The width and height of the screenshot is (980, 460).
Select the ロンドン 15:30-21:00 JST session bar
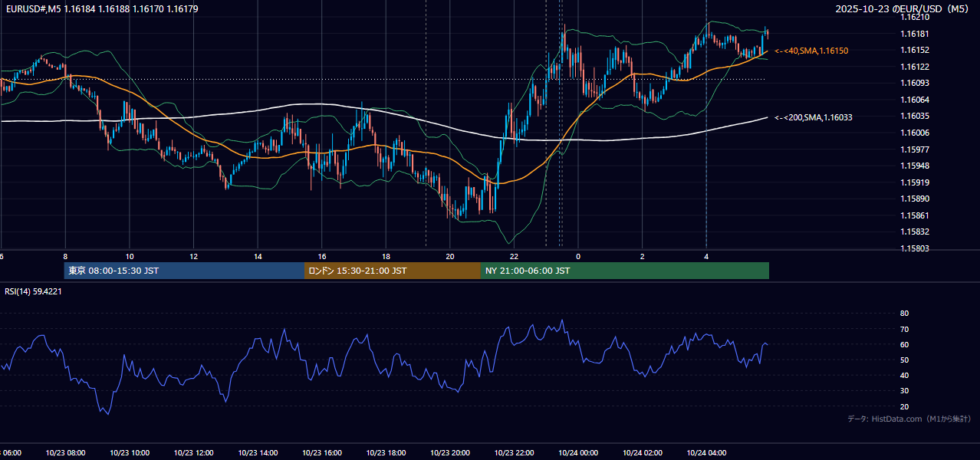click(x=393, y=271)
